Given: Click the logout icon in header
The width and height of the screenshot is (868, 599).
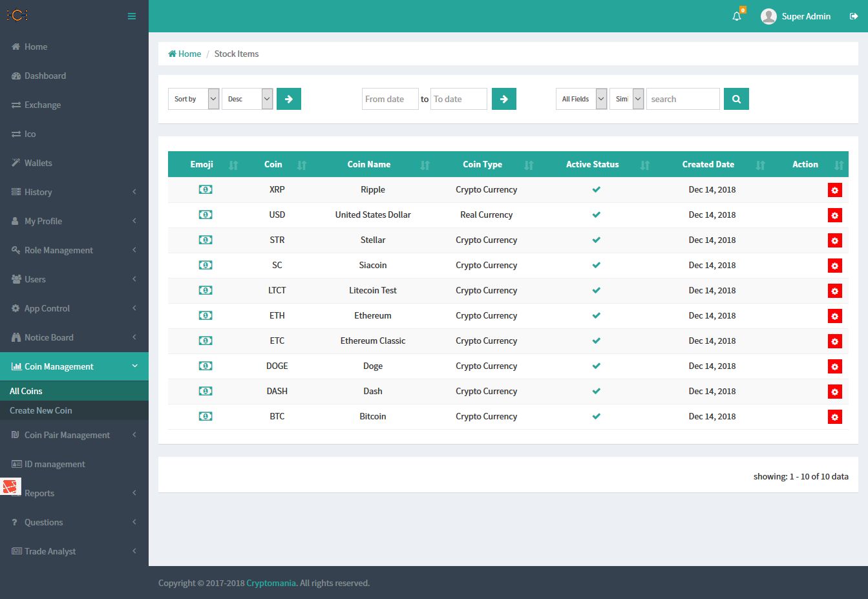Looking at the screenshot, I should pos(853,16).
